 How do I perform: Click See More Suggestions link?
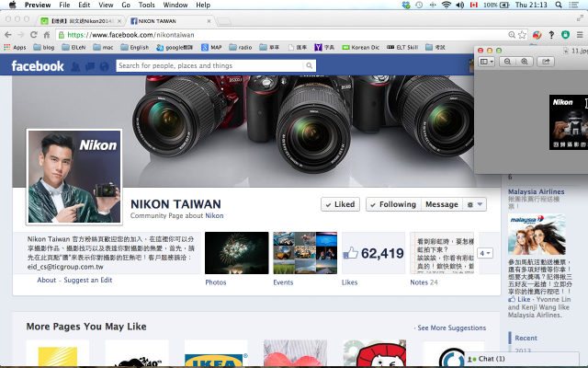(x=451, y=328)
